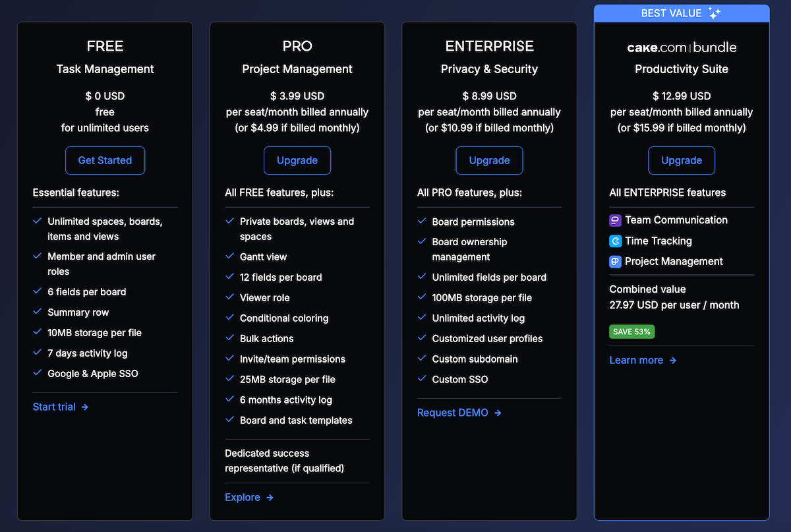Follow the Request DEMO link

[453, 413]
